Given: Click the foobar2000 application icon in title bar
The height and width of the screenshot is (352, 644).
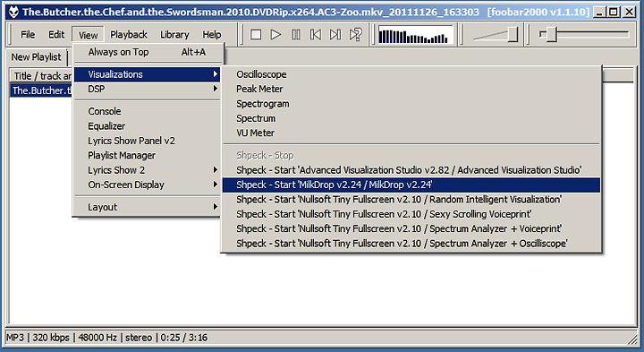Looking at the screenshot, I should [13, 12].
